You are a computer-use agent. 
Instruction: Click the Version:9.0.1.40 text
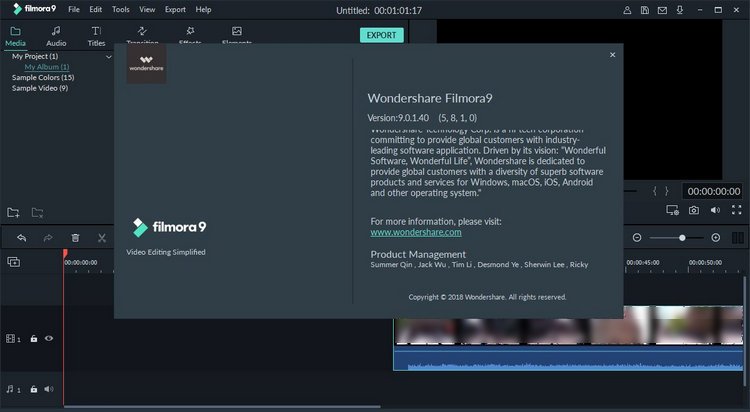click(x=398, y=118)
